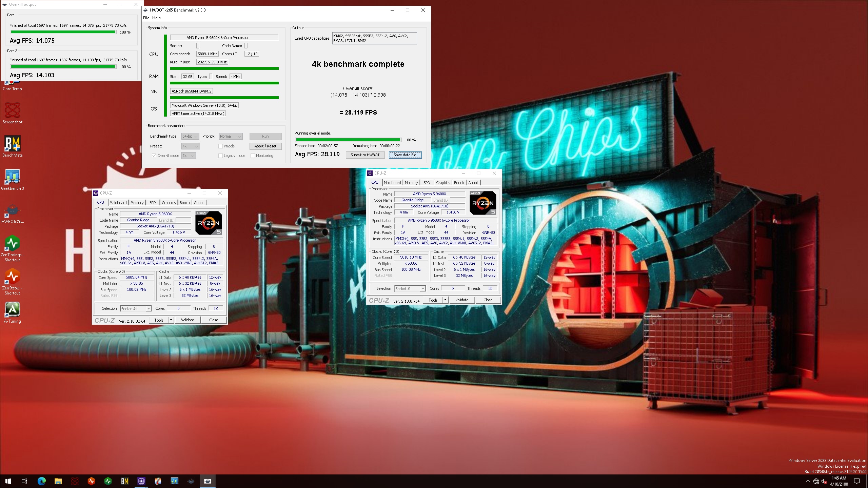Open the Screenshot desktop shortcut

click(13, 113)
